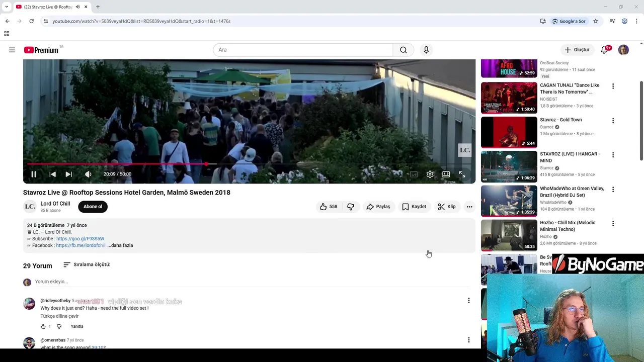Open video settings gear
This screenshot has height=362, width=644.
click(x=430, y=174)
